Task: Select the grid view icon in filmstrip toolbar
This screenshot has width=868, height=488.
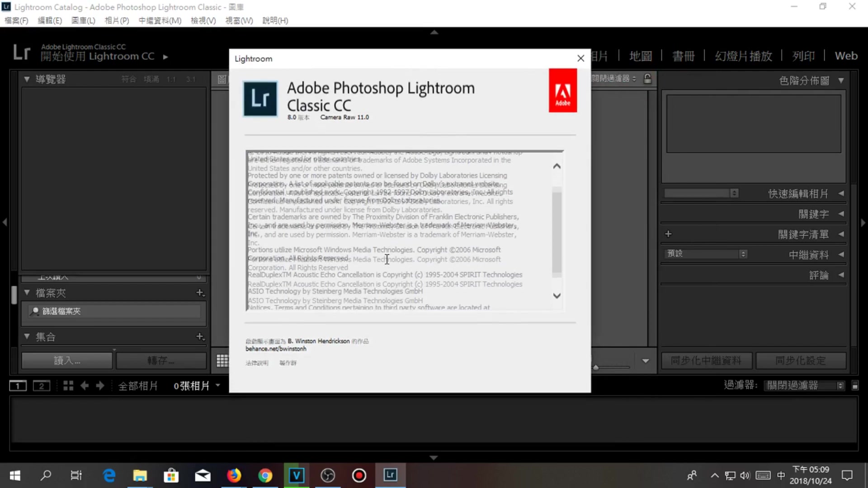Action: pos(68,385)
